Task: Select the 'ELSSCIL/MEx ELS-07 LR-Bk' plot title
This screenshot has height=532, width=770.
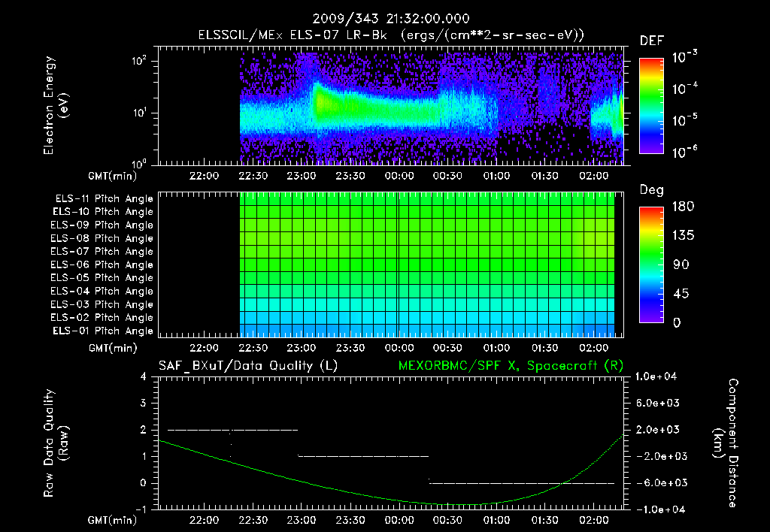Action: coord(293,35)
